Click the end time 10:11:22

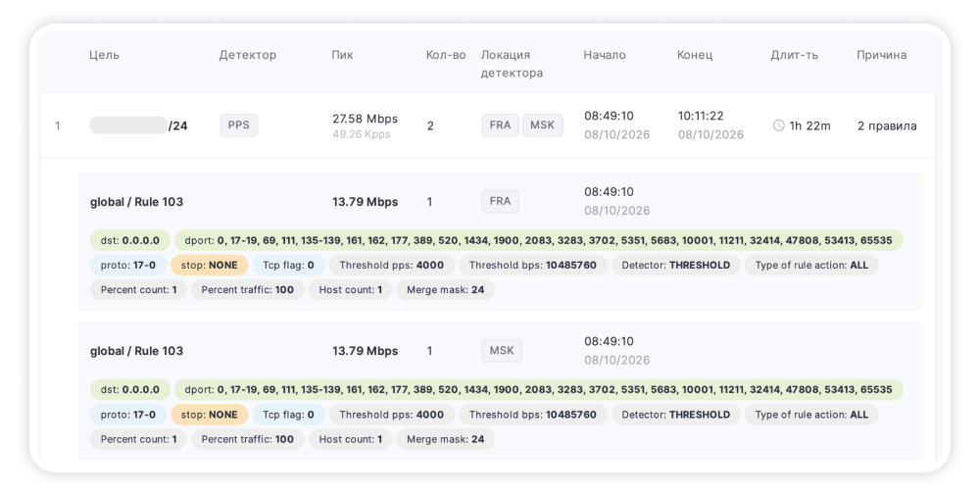coord(701,116)
